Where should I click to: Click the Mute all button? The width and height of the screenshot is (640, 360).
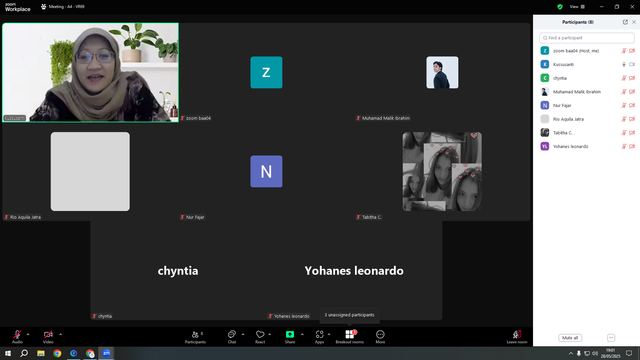[570, 338]
